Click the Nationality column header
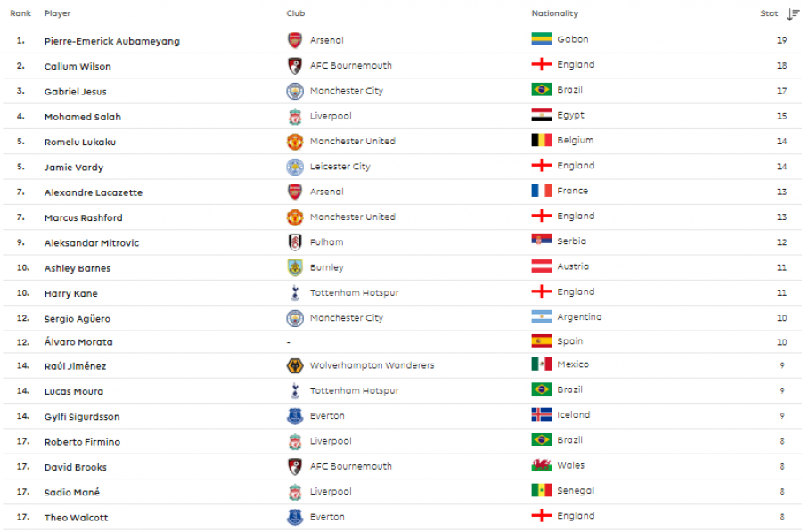Viewport: 802px width, 532px height. 554,13
